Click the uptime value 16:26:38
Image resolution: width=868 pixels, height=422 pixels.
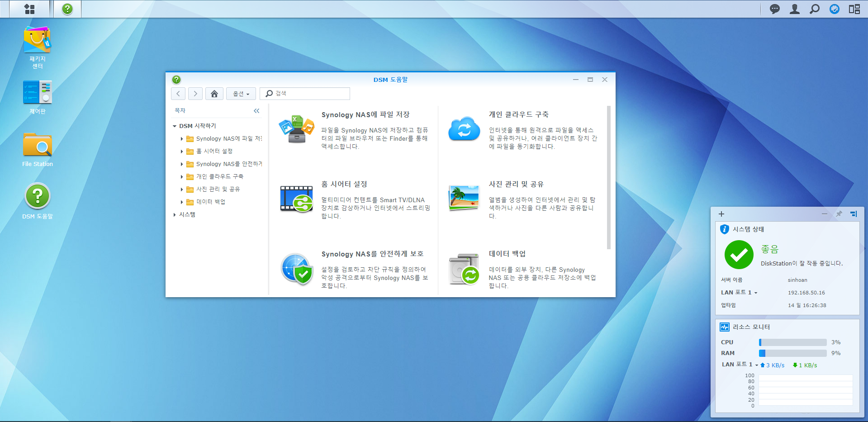click(815, 306)
